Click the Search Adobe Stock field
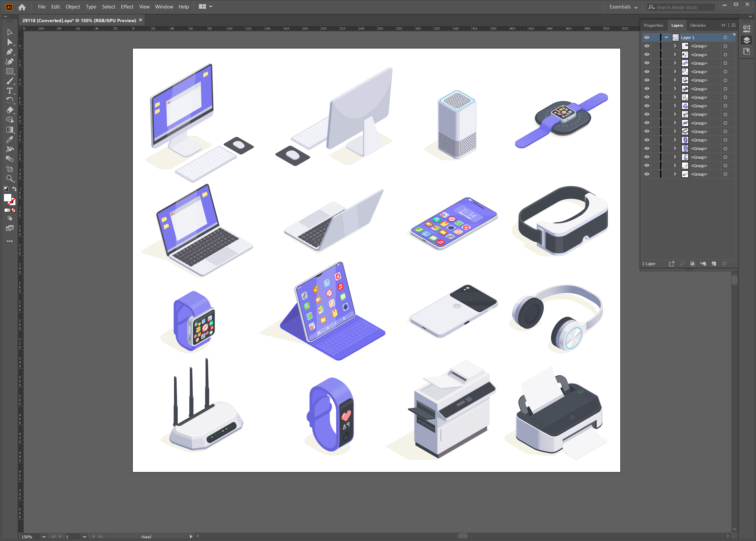The image size is (756, 541). tap(681, 7)
